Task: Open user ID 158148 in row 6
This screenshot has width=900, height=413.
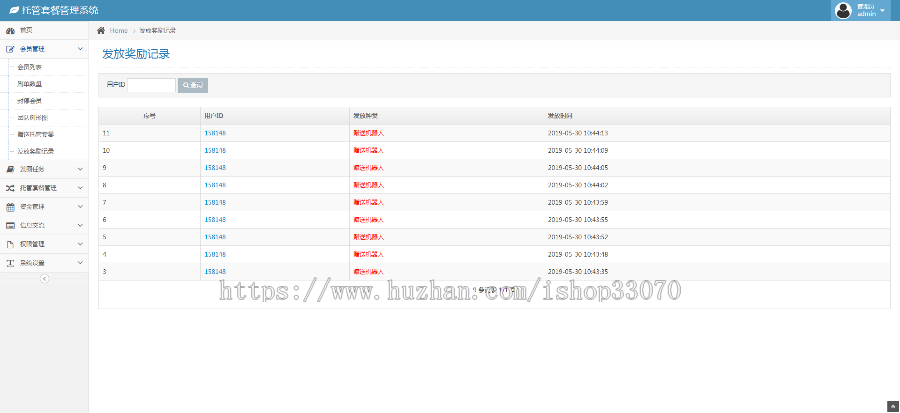Action: pyautogui.click(x=215, y=219)
